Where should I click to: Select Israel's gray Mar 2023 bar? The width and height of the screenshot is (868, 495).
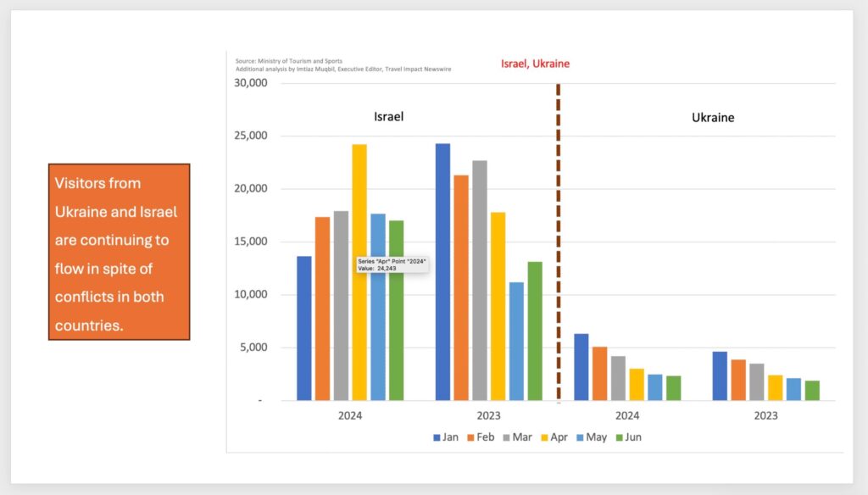coord(480,280)
